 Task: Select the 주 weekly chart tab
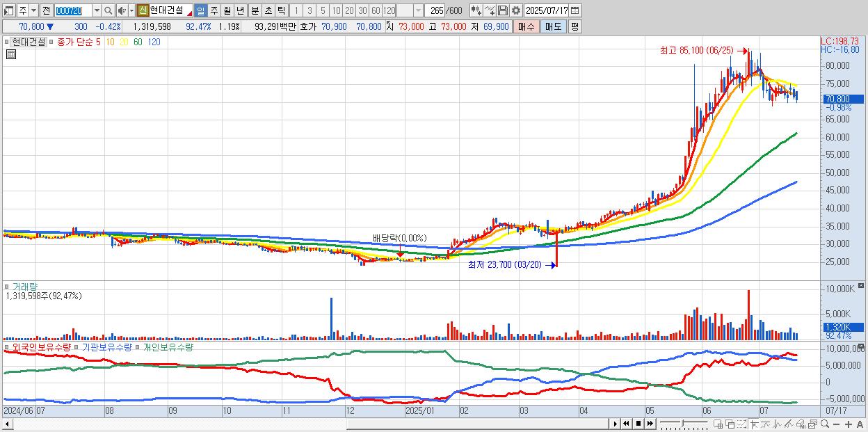click(214, 10)
